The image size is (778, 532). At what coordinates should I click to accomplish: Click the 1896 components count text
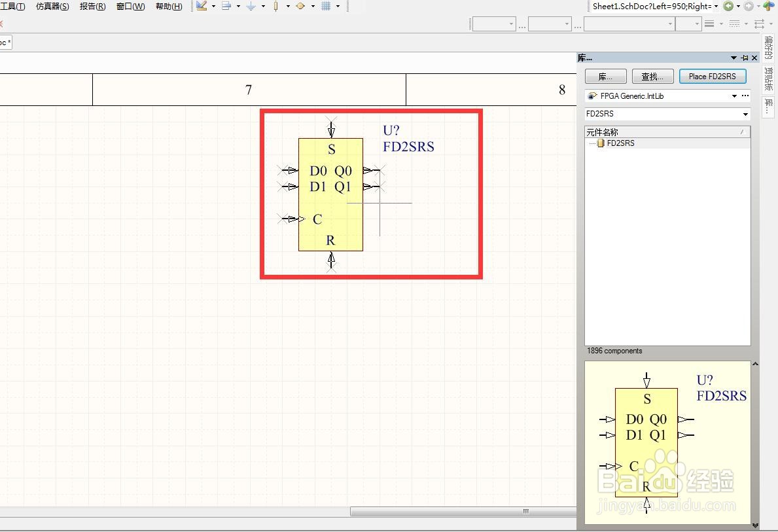[x=614, y=351]
